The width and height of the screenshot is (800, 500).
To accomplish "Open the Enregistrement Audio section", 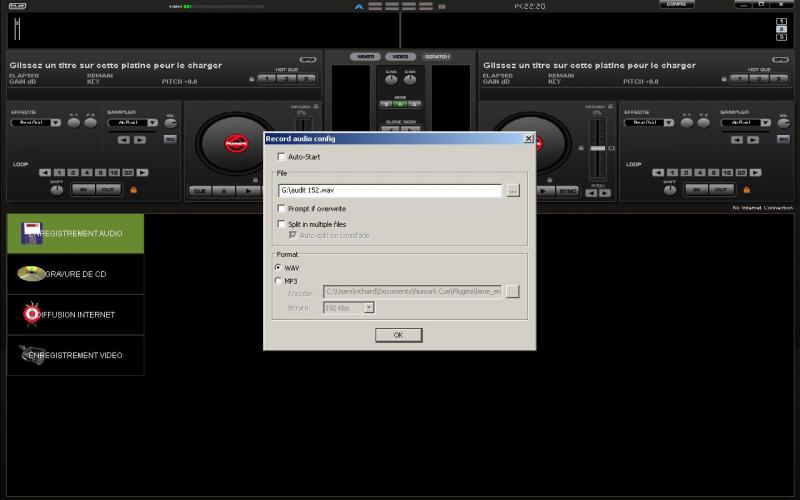I will click(76, 233).
